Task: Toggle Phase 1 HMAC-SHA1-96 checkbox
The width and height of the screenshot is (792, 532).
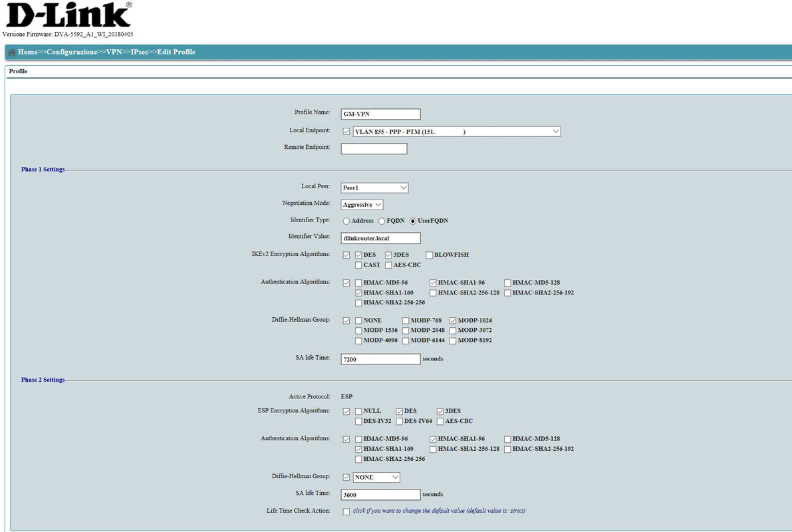Action: (433, 283)
